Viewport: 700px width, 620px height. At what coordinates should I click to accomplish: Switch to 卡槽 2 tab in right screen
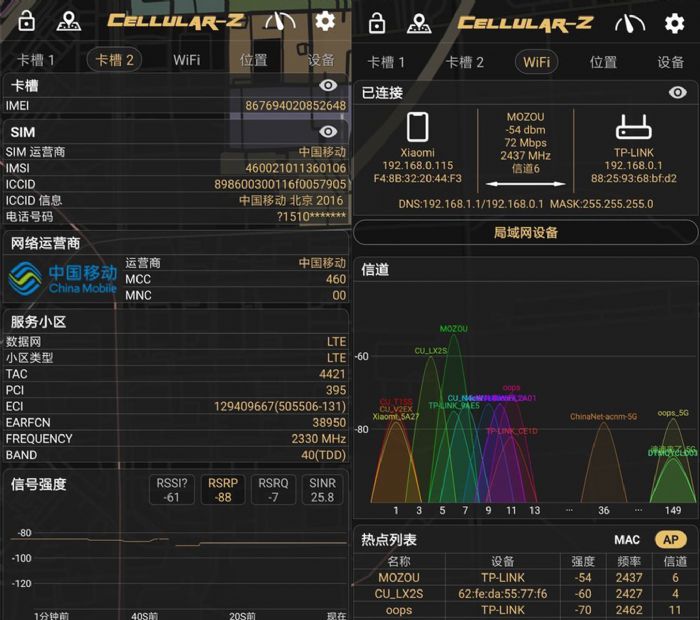click(464, 62)
